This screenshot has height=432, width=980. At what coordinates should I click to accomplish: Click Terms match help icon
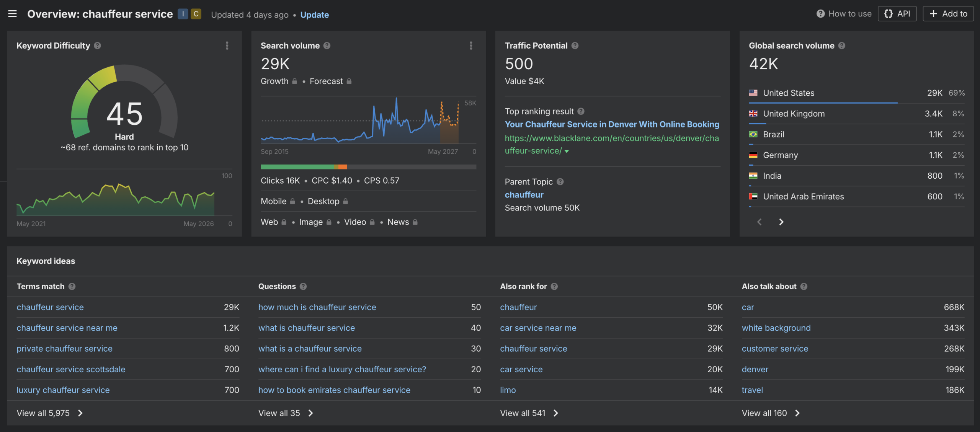[72, 287]
